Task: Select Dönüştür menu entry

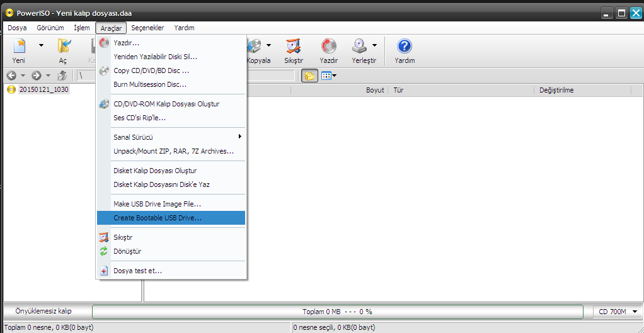Action: coord(171,251)
